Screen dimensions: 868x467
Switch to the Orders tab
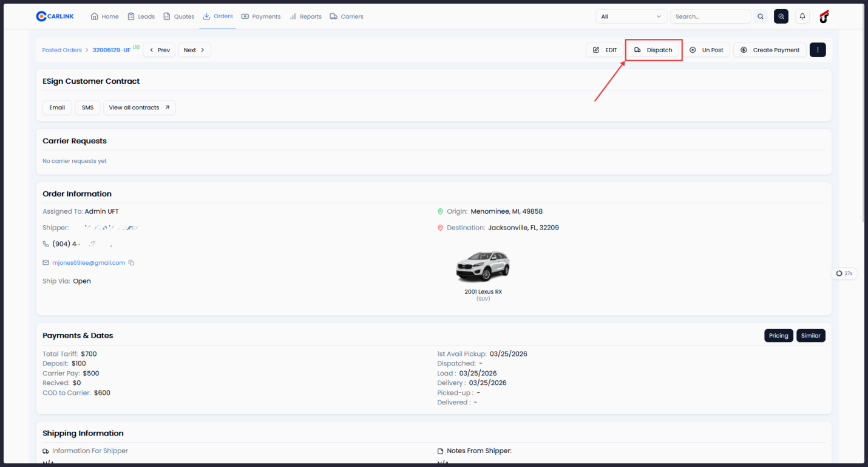(x=217, y=16)
